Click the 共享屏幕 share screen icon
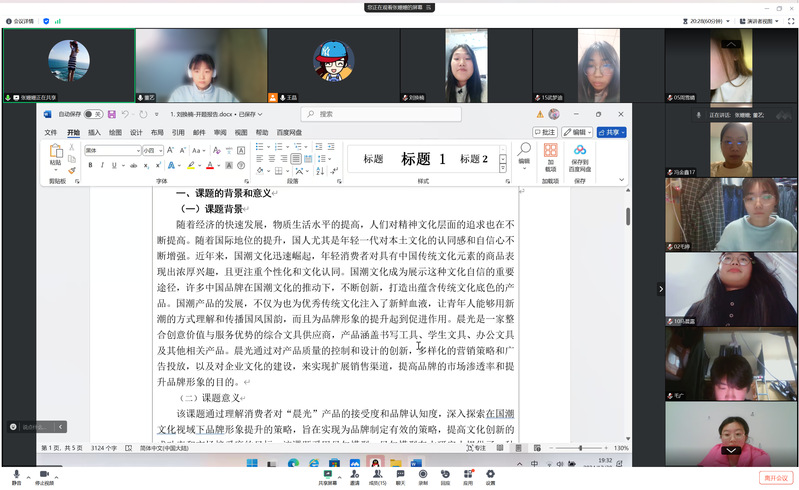The image size is (799, 490). 327,475
